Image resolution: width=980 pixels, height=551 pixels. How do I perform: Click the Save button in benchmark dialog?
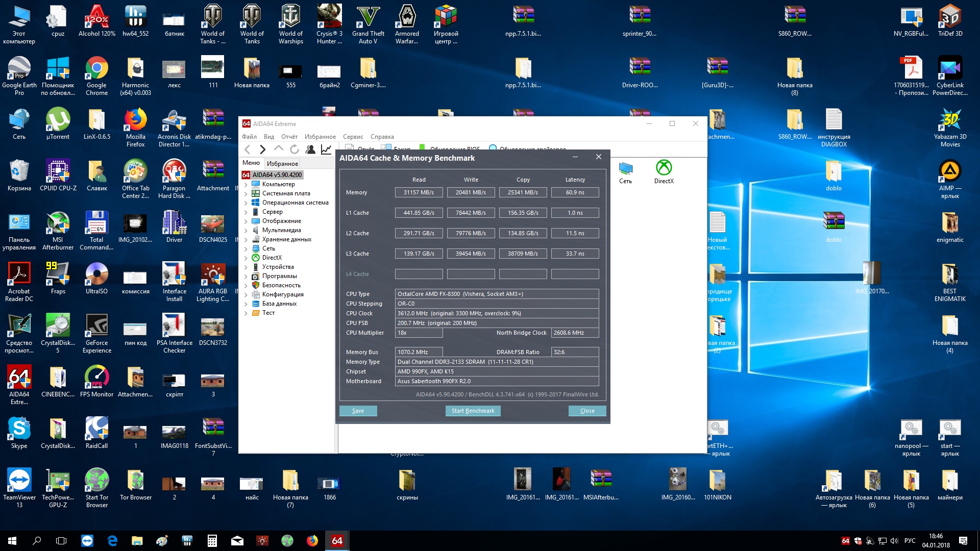click(x=358, y=411)
